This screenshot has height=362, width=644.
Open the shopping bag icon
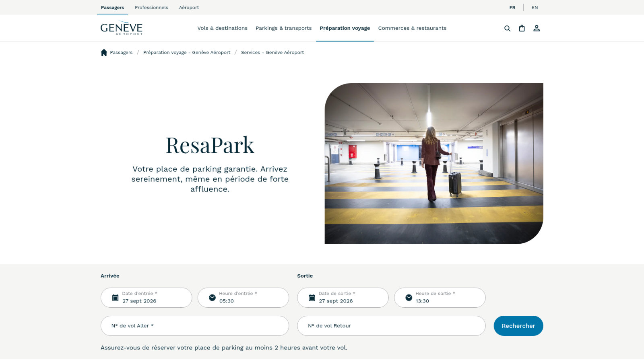point(522,28)
